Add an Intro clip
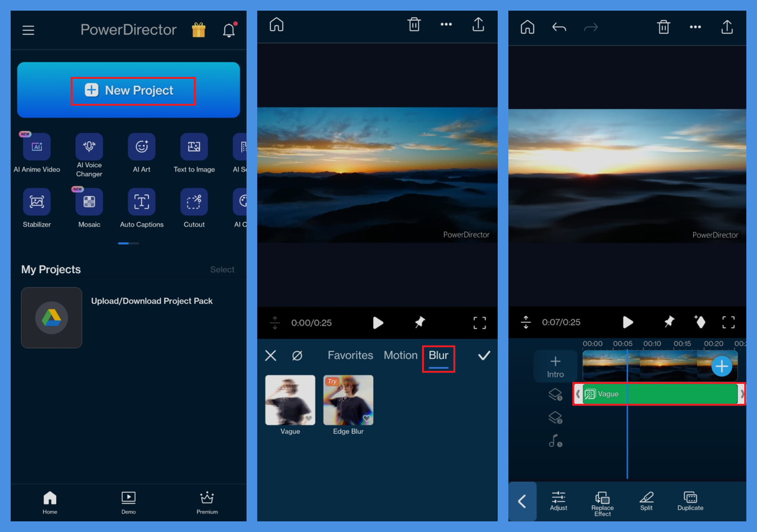Viewport: 757px width, 532px height. (x=555, y=366)
